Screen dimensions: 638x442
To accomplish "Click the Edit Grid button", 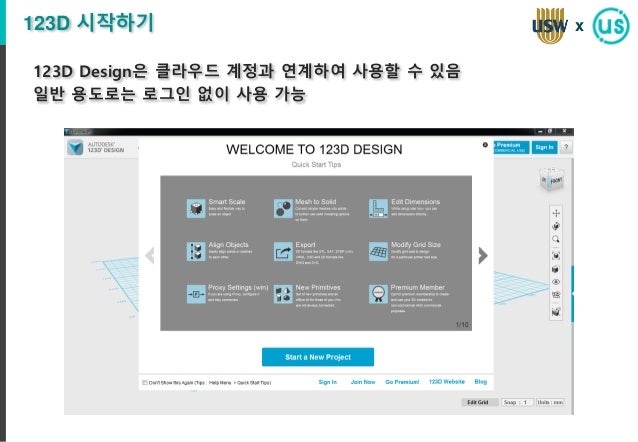I will [x=478, y=402].
